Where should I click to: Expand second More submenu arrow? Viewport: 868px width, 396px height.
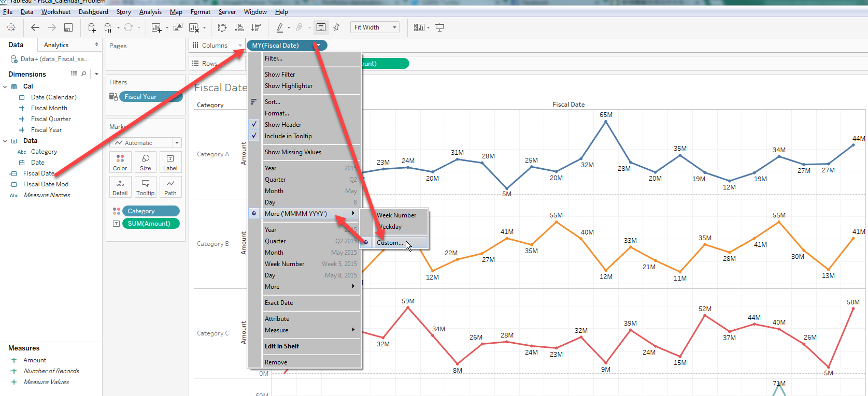[353, 286]
